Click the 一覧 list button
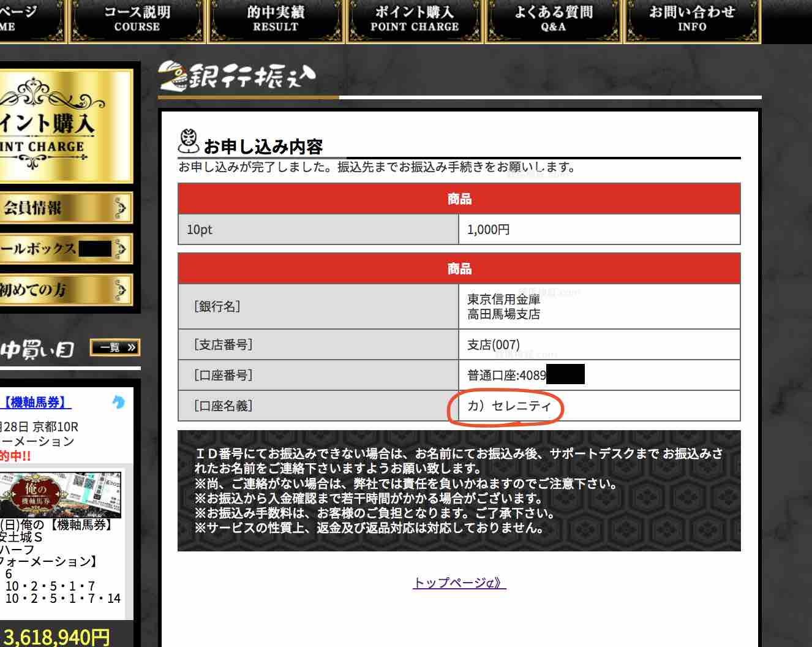 tap(115, 348)
